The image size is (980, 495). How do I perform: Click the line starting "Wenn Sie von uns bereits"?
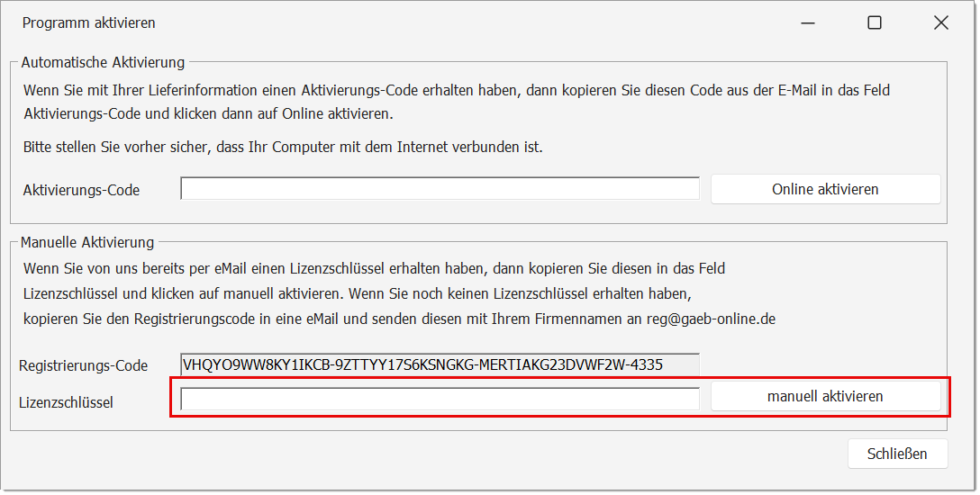pyautogui.click(x=374, y=268)
